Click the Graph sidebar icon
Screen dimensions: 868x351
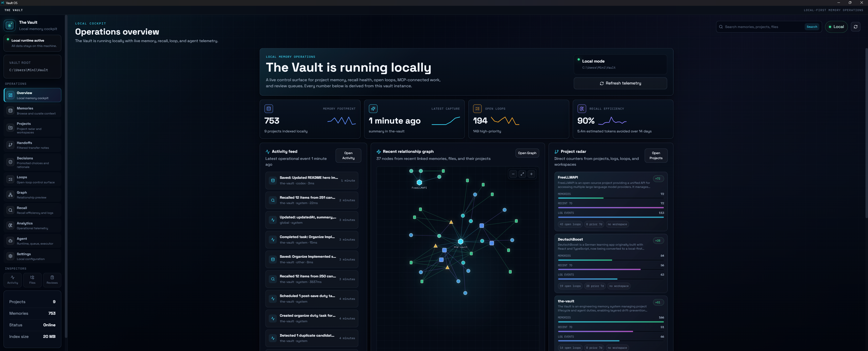tap(10, 195)
